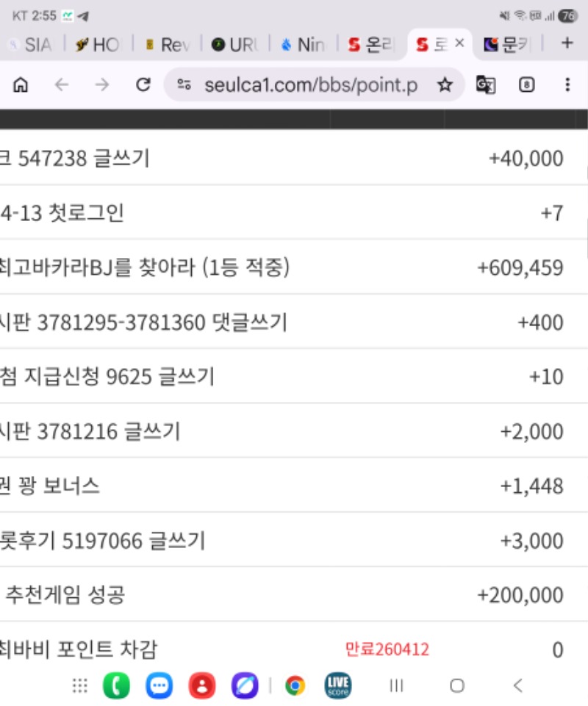This screenshot has height=706, width=588.
Task: Go back to the previous page
Action: [62, 85]
